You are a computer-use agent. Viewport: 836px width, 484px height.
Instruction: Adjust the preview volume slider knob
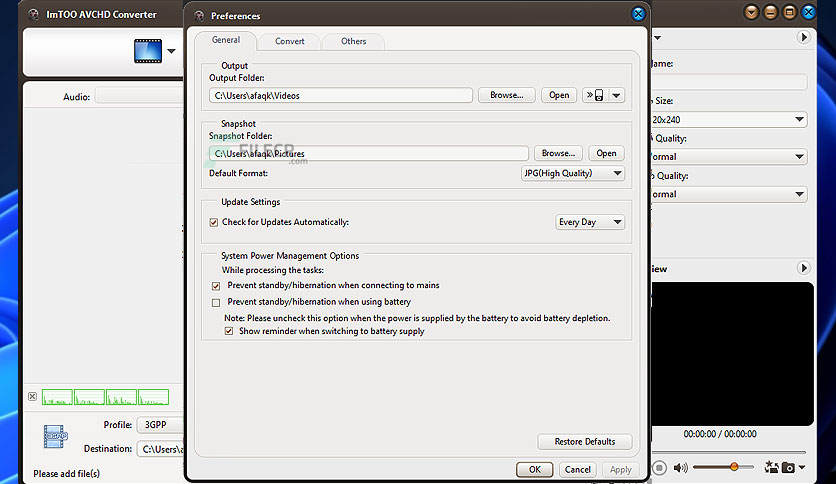click(x=734, y=467)
